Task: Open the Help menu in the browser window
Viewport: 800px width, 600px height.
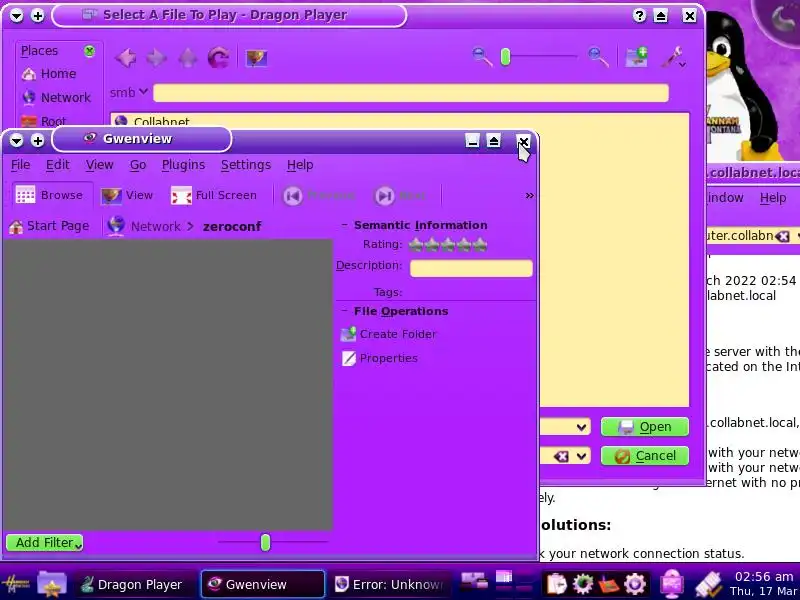Action: (x=773, y=197)
